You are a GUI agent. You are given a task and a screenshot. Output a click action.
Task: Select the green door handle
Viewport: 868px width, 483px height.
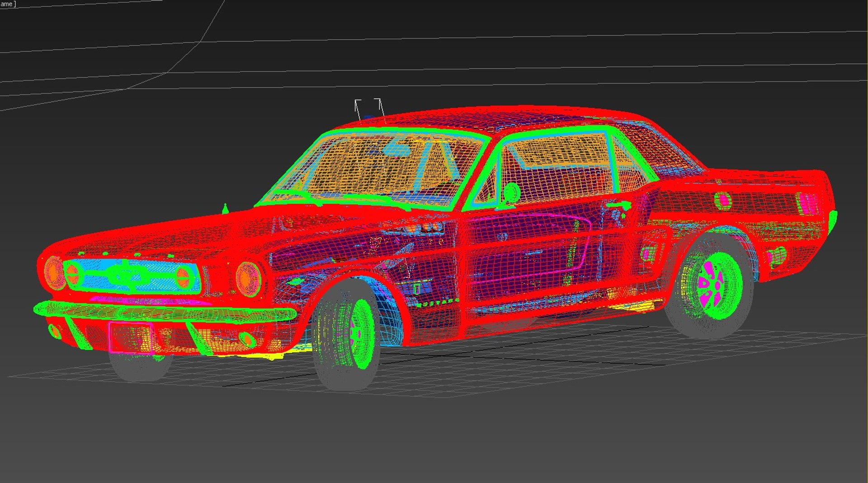point(619,206)
